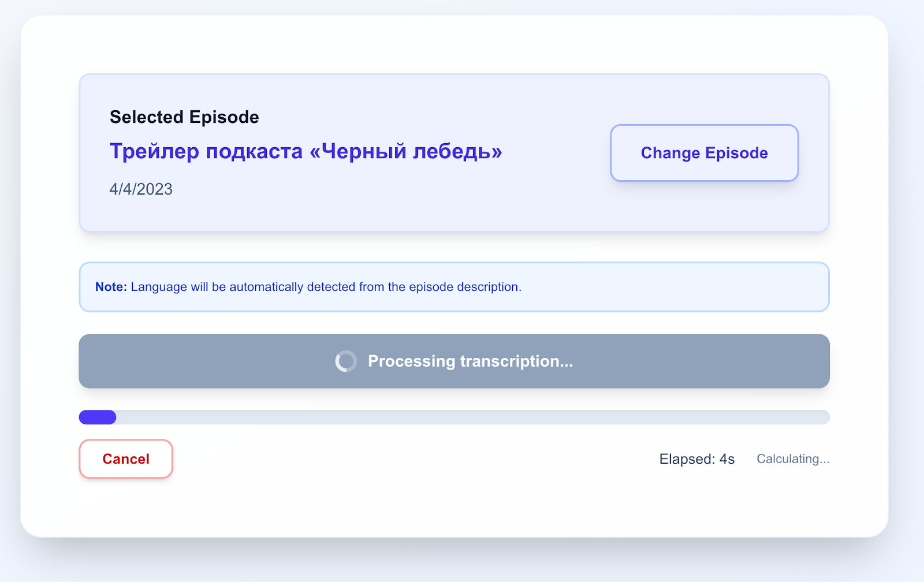Viewport: 924px width, 582px height.
Task: Click the language detection note text
Action: [325, 286]
